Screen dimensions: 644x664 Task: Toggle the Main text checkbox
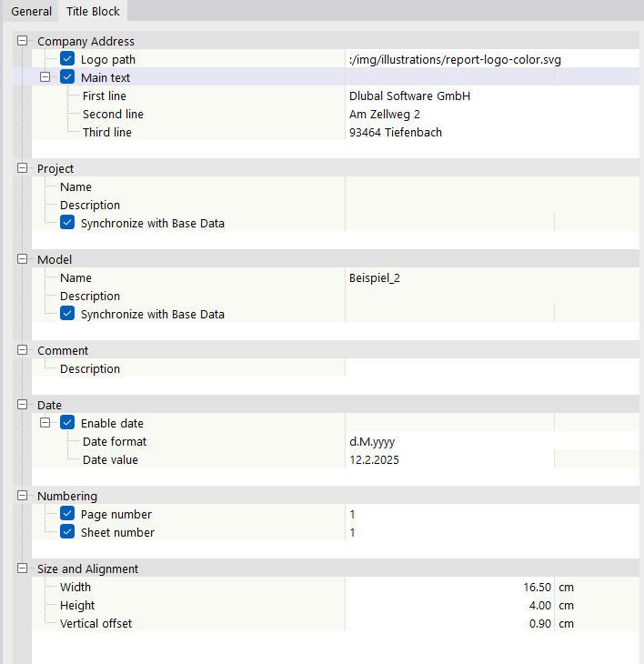coord(67,77)
